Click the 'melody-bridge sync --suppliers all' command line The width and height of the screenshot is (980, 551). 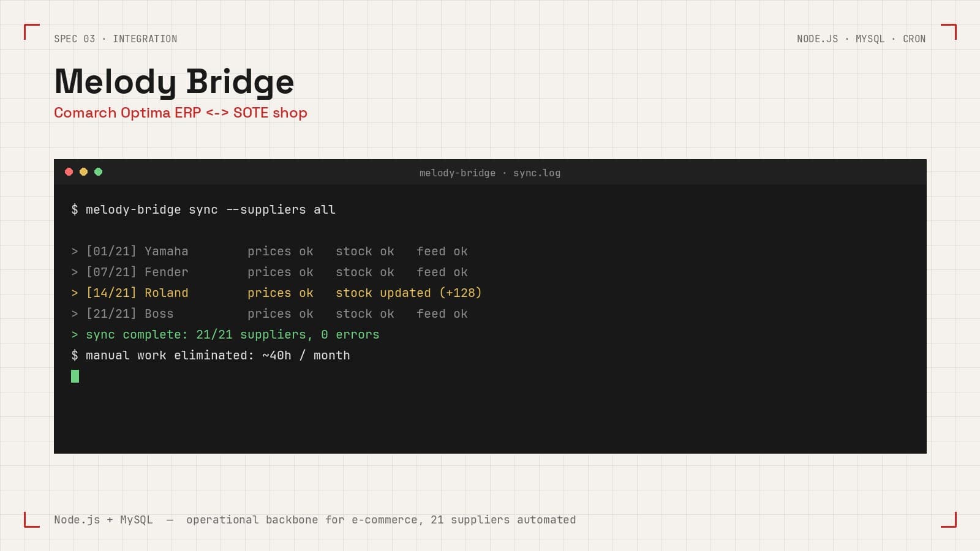(203, 209)
